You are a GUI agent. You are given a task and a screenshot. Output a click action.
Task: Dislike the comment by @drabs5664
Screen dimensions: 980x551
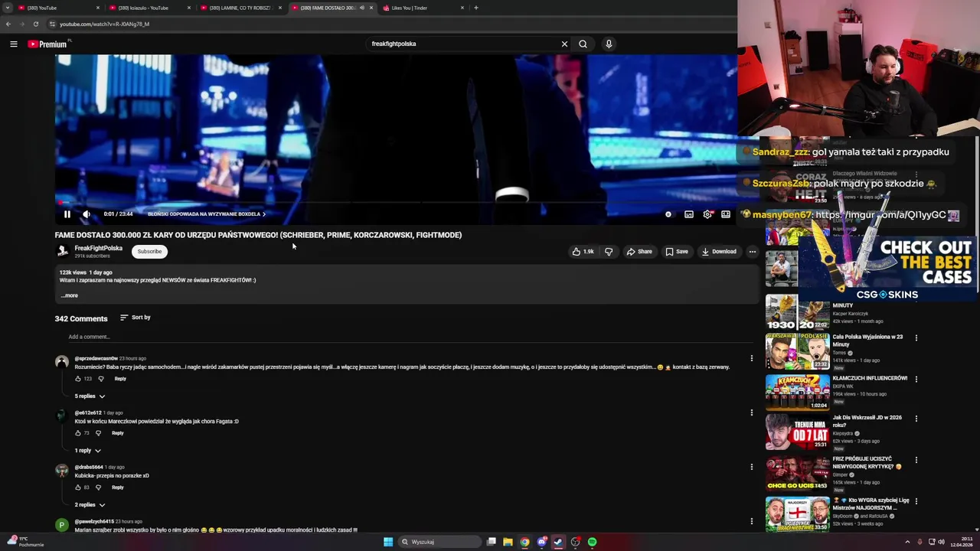tap(98, 487)
